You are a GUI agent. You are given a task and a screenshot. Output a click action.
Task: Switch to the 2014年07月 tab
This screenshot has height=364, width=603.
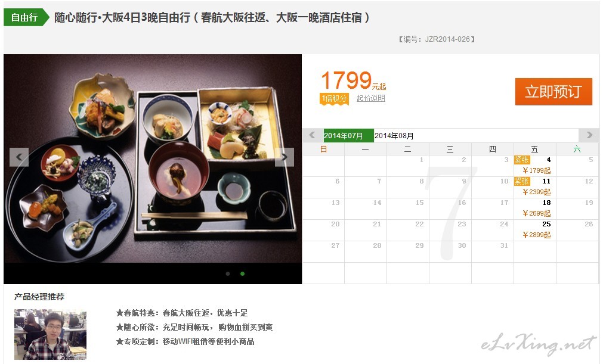coord(348,136)
